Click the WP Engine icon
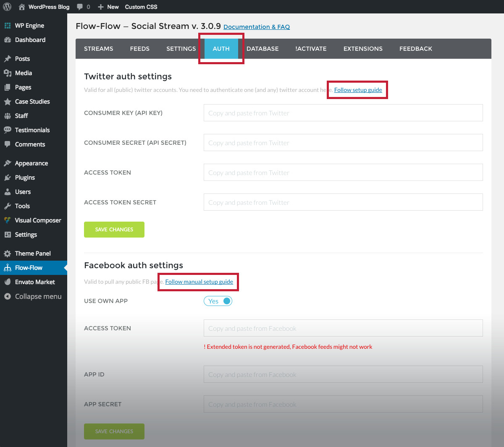 click(8, 26)
